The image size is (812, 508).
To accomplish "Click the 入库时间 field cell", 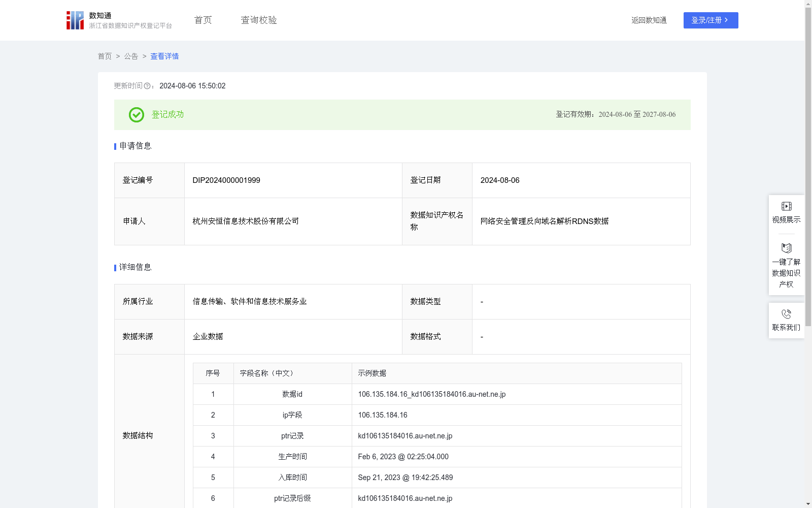I will click(x=292, y=478).
